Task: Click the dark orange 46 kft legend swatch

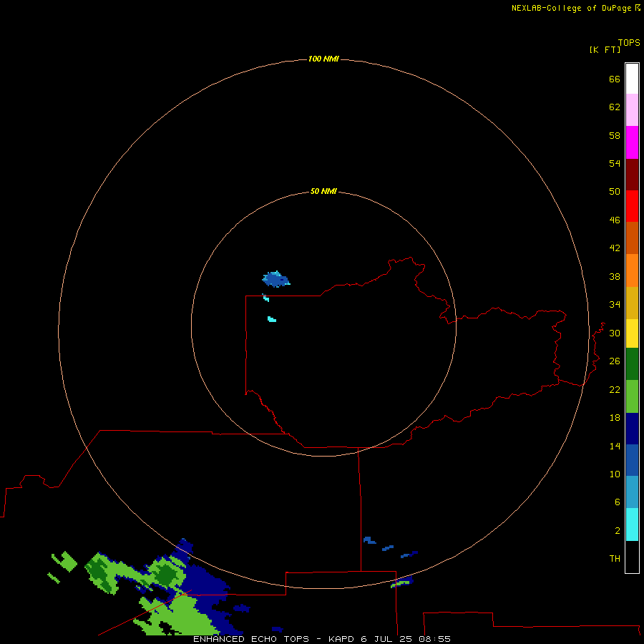Action: click(x=632, y=238)
